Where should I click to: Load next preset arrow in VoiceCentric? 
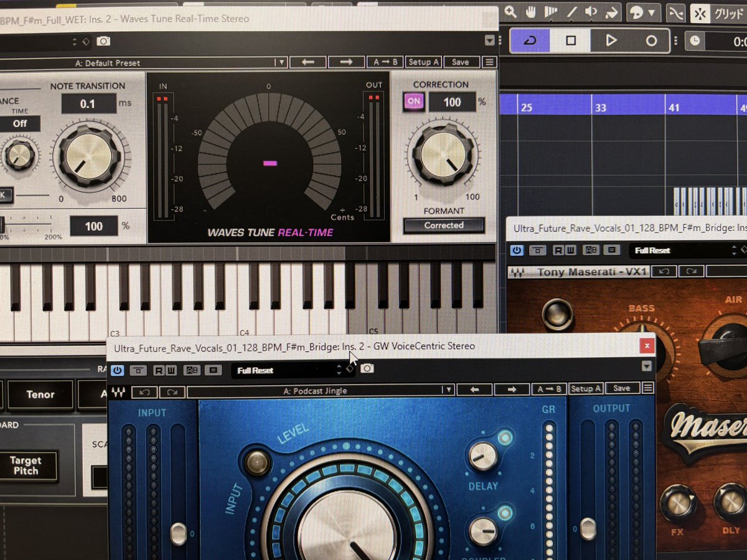(512, 390)
